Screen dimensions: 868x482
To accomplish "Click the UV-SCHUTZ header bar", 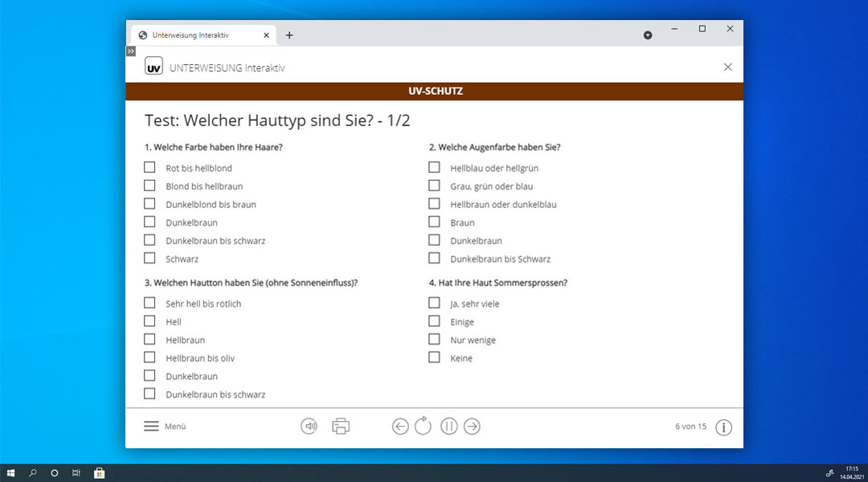I will coord(435,92).
